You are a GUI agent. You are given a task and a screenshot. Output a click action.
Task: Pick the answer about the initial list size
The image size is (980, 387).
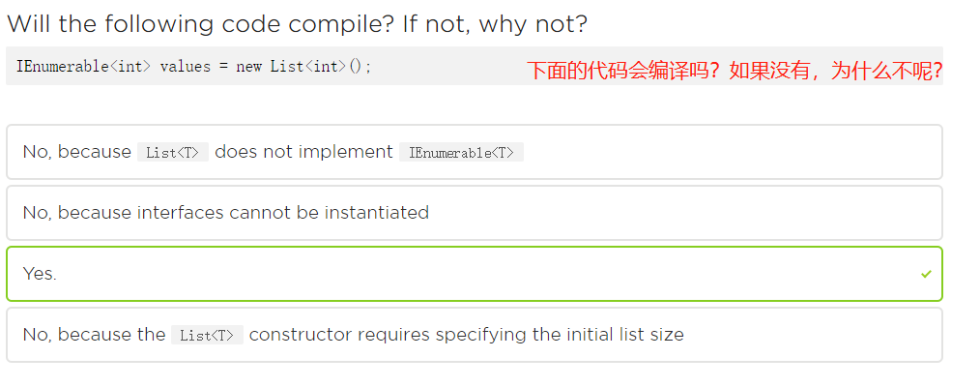(x=474, y=335)
